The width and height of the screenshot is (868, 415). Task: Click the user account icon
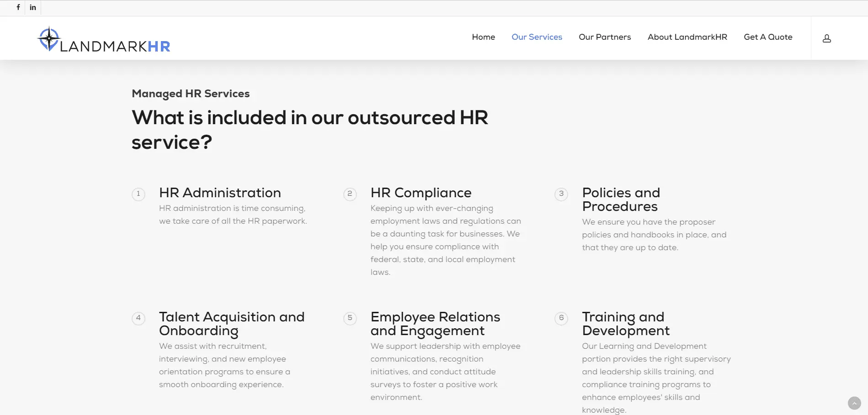827,38
